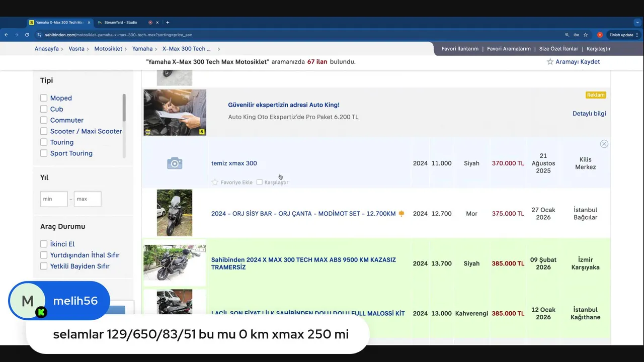This screenshot has width=644, height=362.
Task: Open the purple motorcycle listing thumbnail
Action: point(175,213)
